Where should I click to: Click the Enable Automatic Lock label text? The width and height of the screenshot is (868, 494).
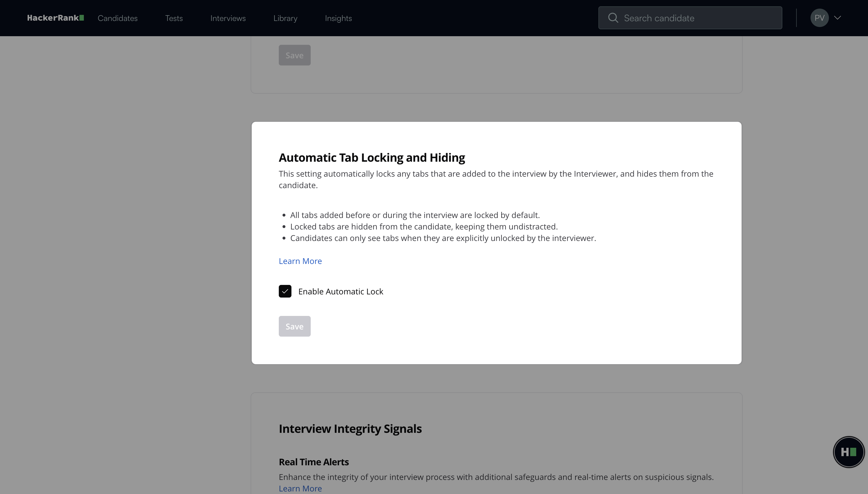point(341,292)
